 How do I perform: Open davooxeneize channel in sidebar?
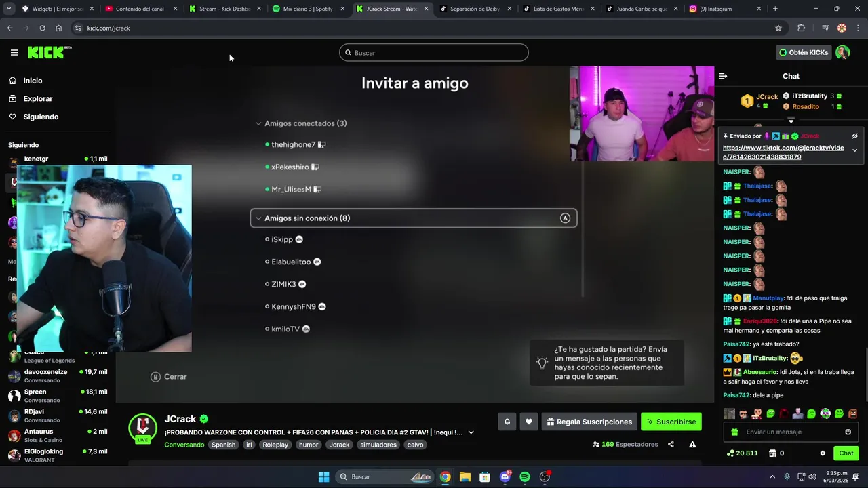(58, 375)
